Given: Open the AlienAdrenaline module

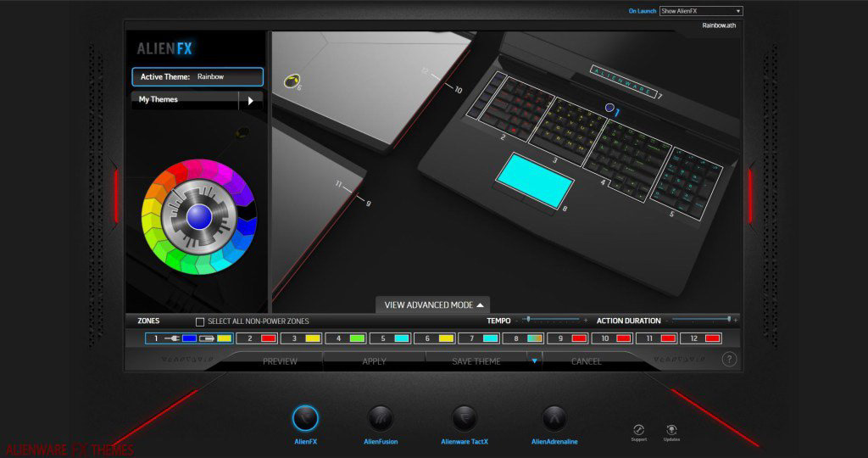Looking at the screenshot, I should [554, 418].
